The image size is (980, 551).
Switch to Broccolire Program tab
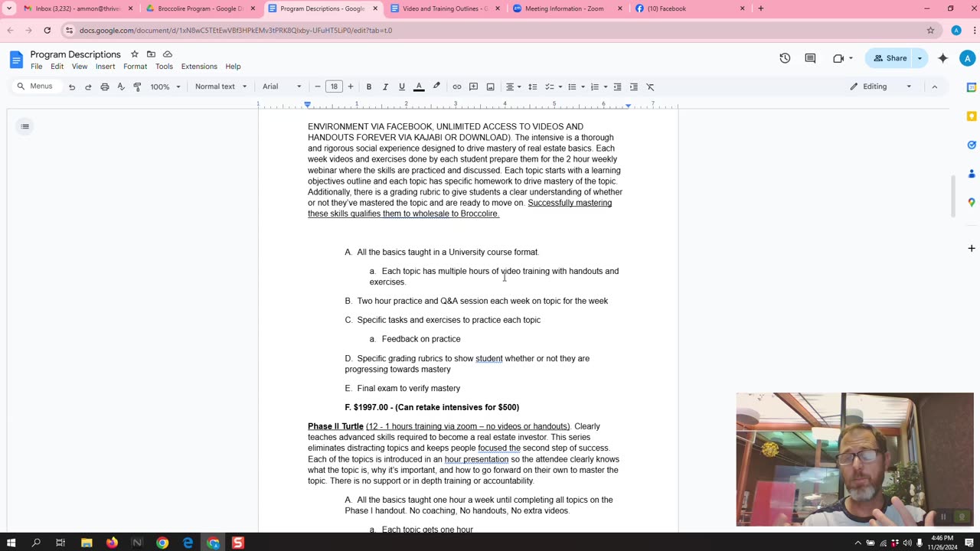click(x=201, y=8)
